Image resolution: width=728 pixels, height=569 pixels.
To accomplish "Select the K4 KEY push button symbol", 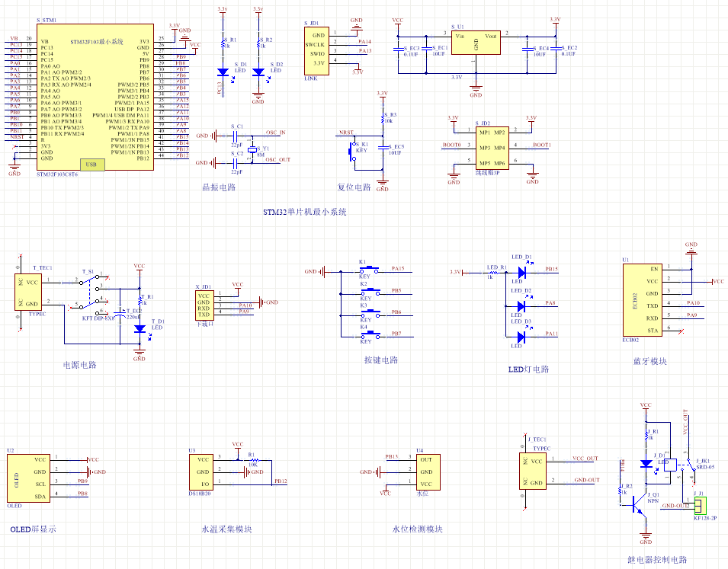I will click(x=370, y=334).
